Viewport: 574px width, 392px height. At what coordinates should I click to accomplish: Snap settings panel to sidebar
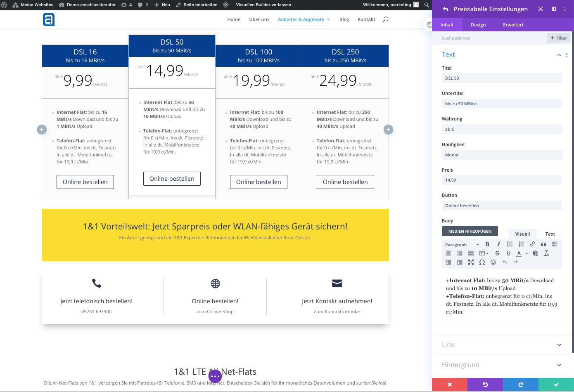pyautogui.click(x=554, y=9)
